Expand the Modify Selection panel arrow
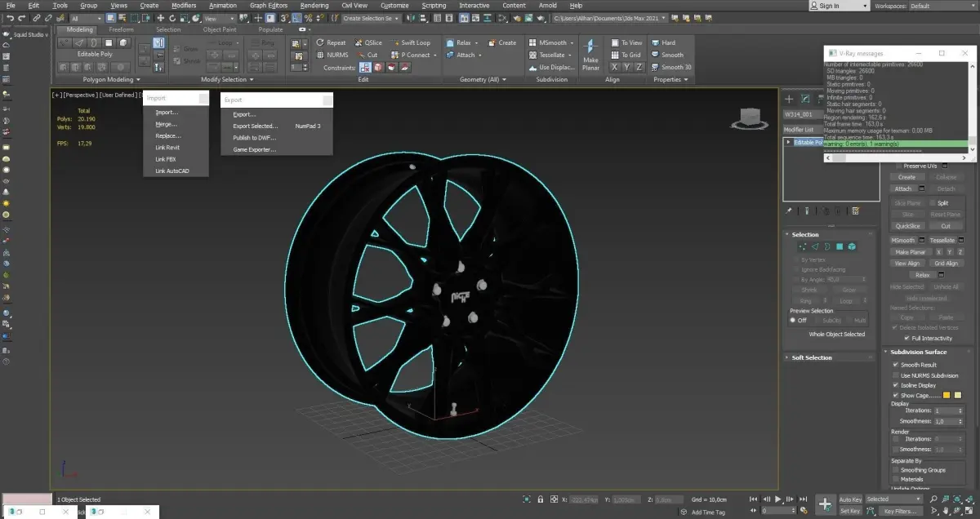Viewport: 980px width, 519px height. click(x=250, y=80)
